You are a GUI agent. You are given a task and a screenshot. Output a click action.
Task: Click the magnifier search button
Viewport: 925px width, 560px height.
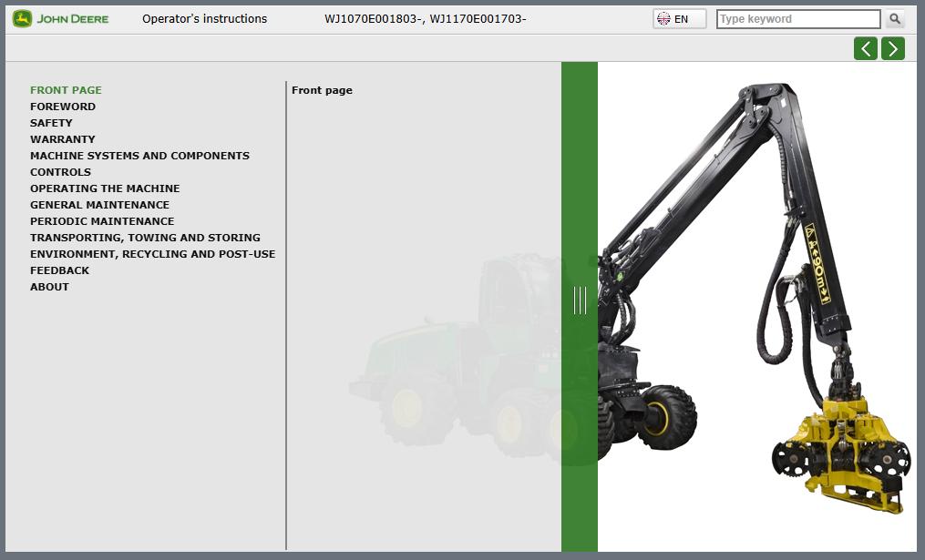coord(895,19)
